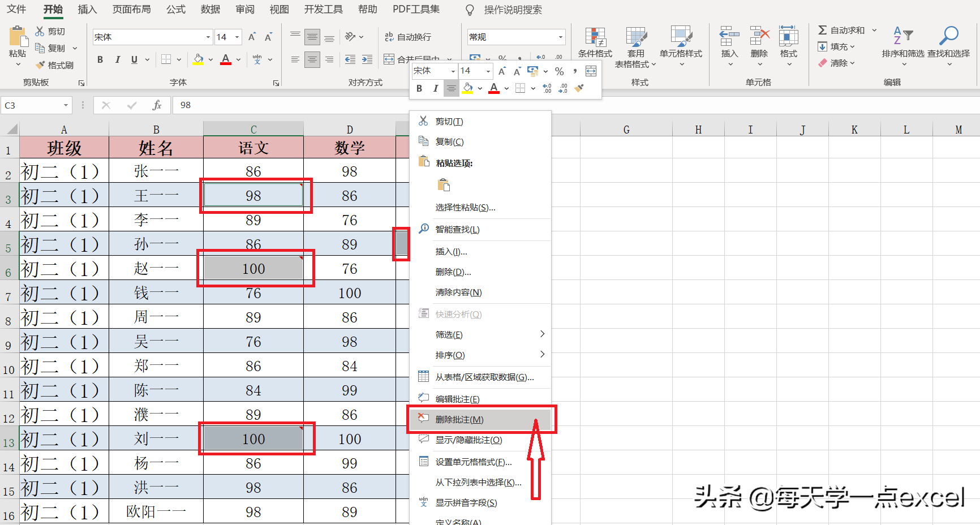Choose 清除内容(N) in context menu
The image size is (980, 525).
click(x=481, y=292)
